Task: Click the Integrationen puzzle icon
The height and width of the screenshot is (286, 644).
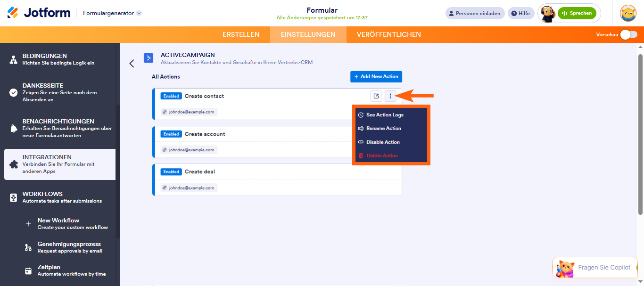Action: click(14, 164)
